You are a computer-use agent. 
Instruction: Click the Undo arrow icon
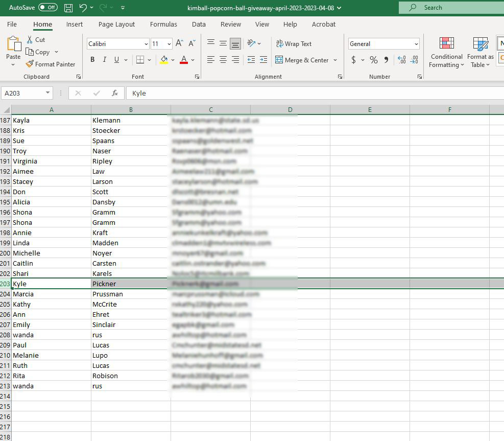[x=83, y=8]
